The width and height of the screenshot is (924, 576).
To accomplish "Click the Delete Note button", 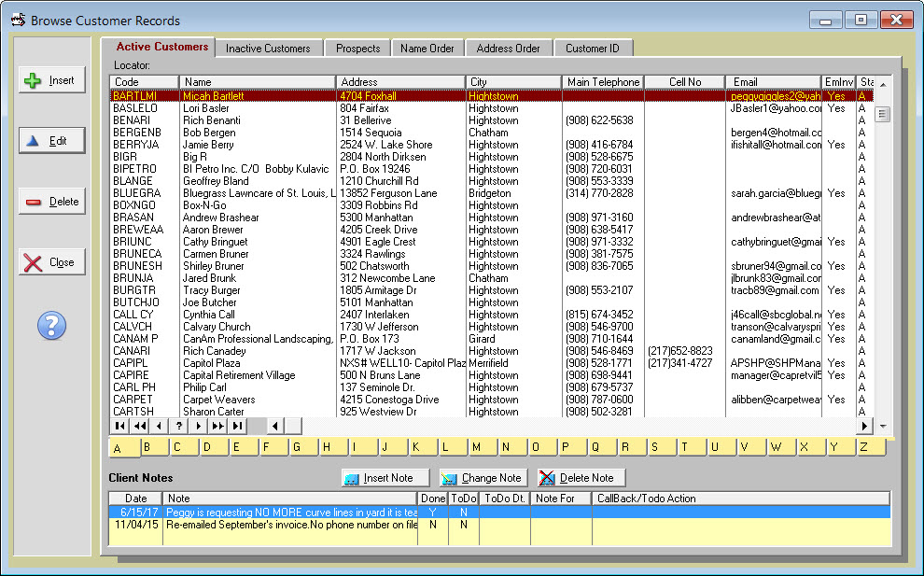I will [581, 478].
